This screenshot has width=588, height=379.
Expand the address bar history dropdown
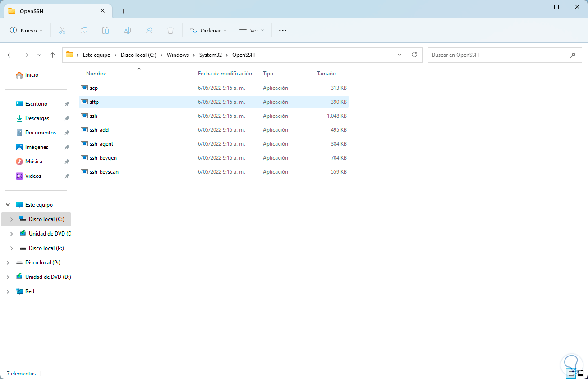click(x=399, y=55)
